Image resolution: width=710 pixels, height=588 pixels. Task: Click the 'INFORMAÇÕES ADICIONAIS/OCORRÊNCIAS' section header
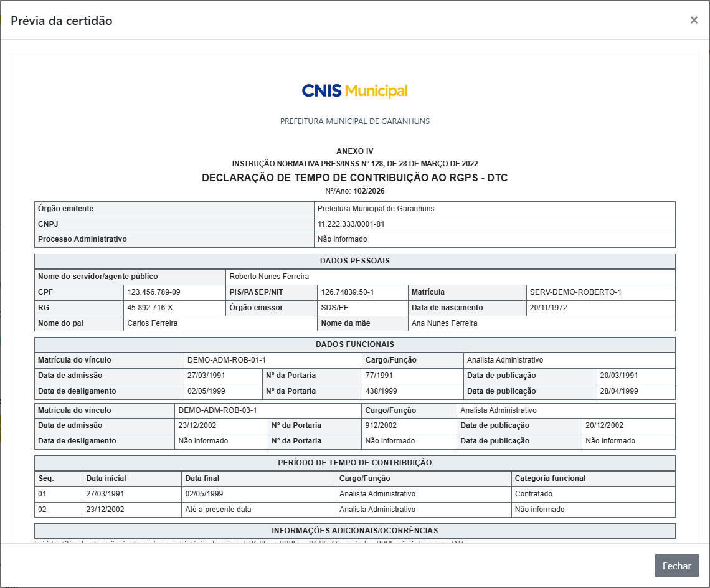[x=354, y=531]
